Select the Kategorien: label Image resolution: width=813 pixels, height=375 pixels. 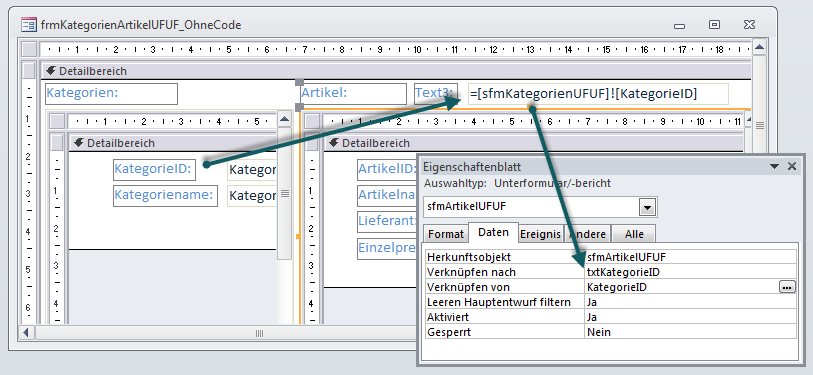click(111, 94)
